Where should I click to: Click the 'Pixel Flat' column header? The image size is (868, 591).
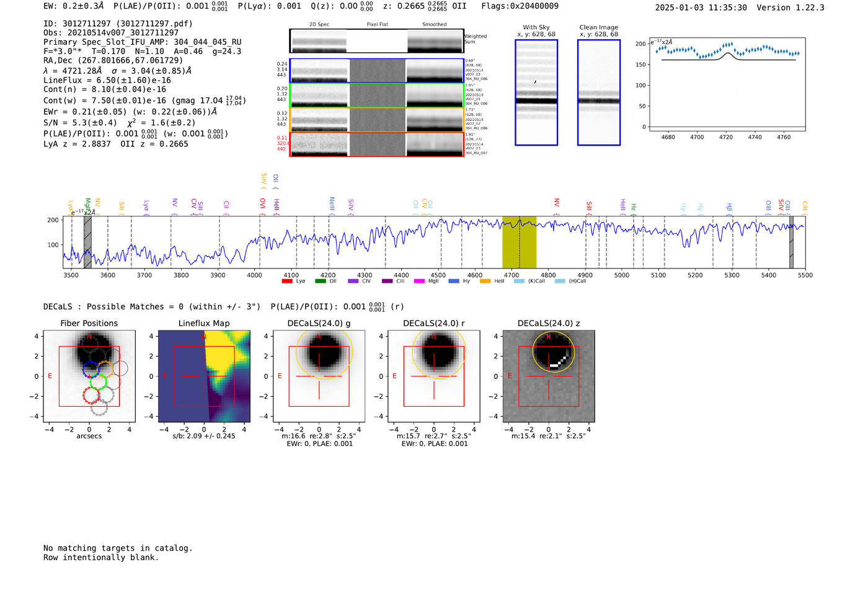click(x=378, y=24)
